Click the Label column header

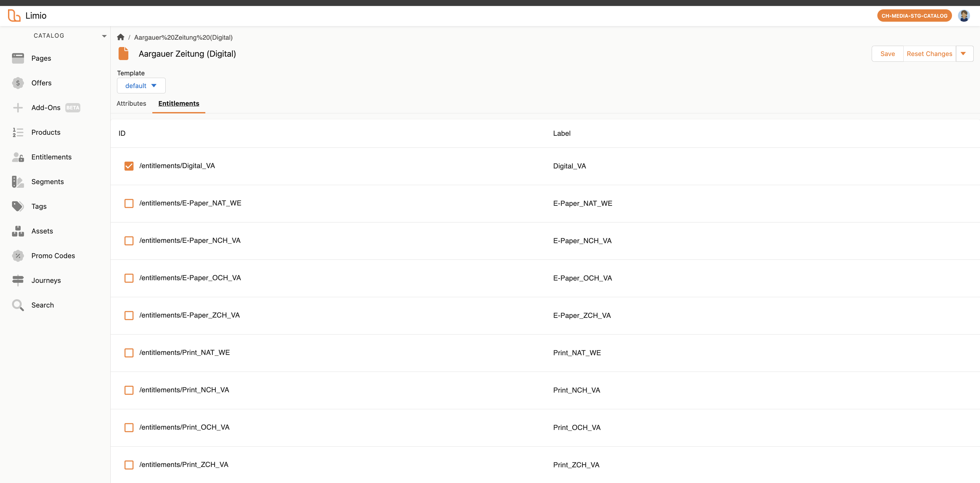coord(562,133)
